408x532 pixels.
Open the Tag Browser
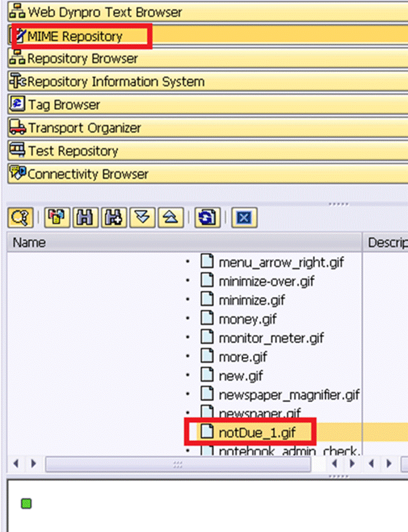pos(208,105)
